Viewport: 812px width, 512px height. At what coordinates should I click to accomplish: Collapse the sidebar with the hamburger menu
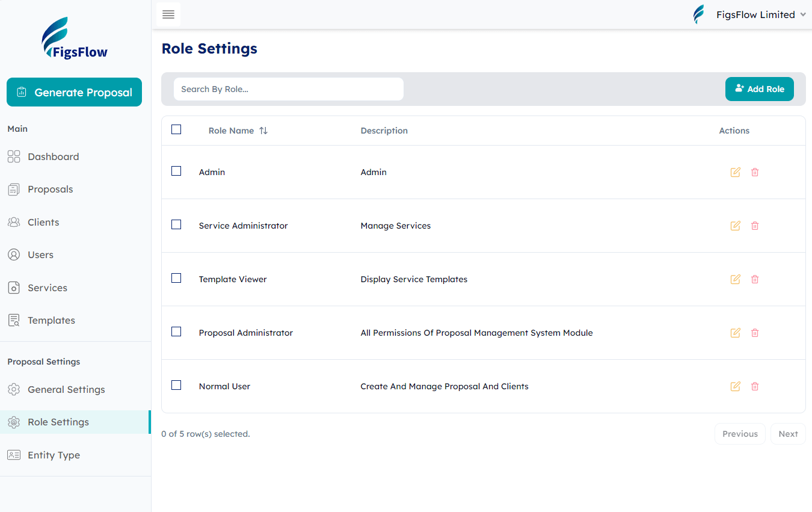pos(168,14)
